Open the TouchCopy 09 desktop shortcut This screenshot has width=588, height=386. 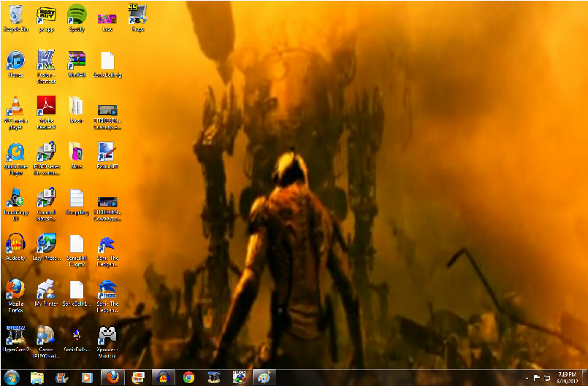(x=15, y=204)
